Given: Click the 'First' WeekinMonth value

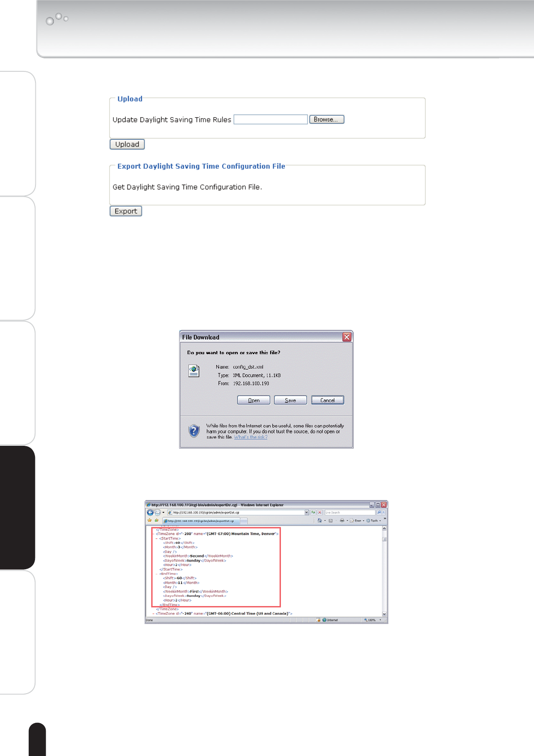Looking at the screenshot, I should pyautogui.click(x=194, y=591).
